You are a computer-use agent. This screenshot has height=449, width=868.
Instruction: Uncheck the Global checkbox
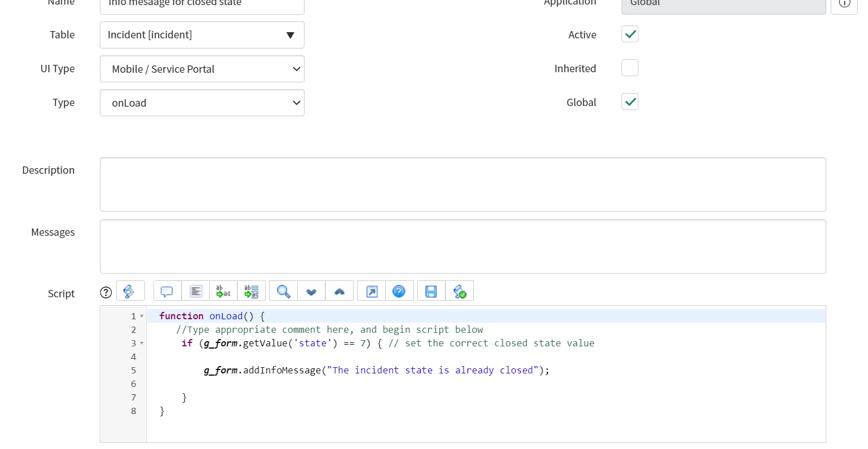tap(630, 102)
